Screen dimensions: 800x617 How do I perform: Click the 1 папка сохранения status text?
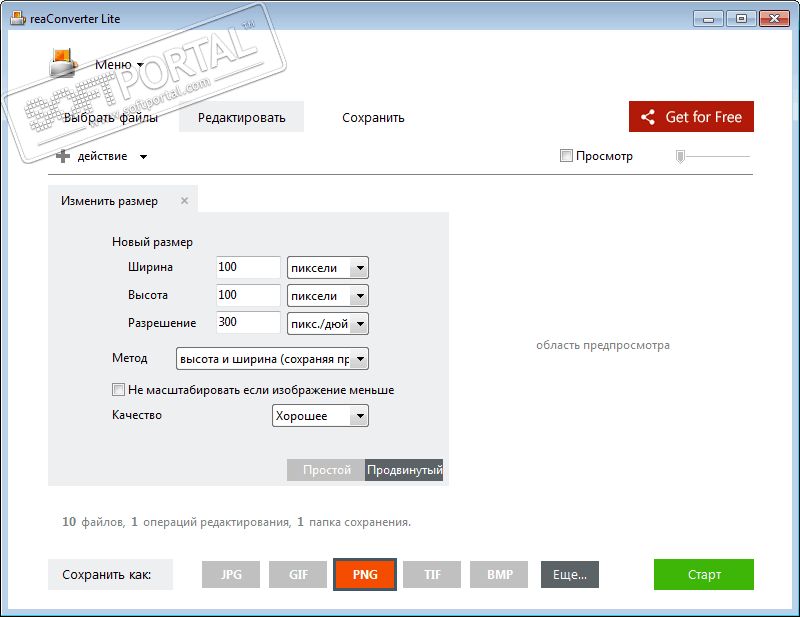[x=354, y=522]
